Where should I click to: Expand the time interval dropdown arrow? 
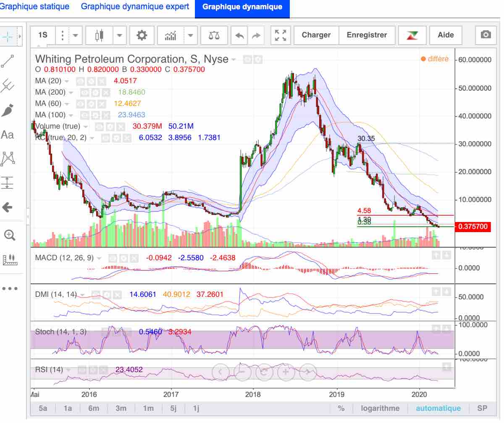point(76,35)
